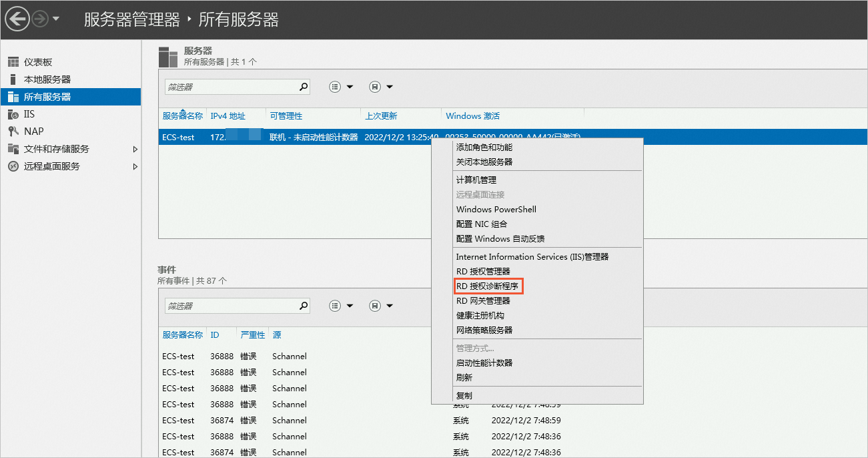868x458 pixels.
Task: Open navigation history dropdown arrow
Action: [x=56, y=19]
